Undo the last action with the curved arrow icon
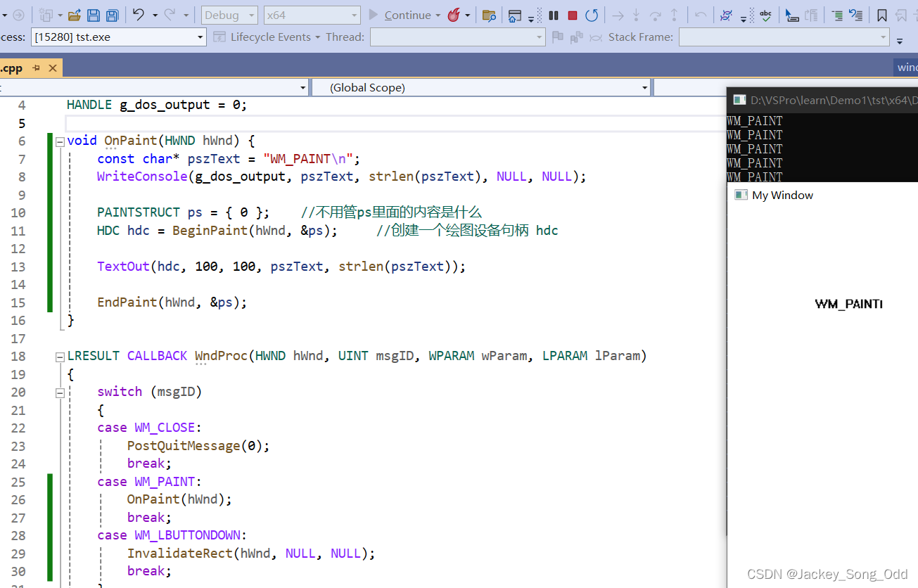Screen dimensions: 918x588 point(138,15)
